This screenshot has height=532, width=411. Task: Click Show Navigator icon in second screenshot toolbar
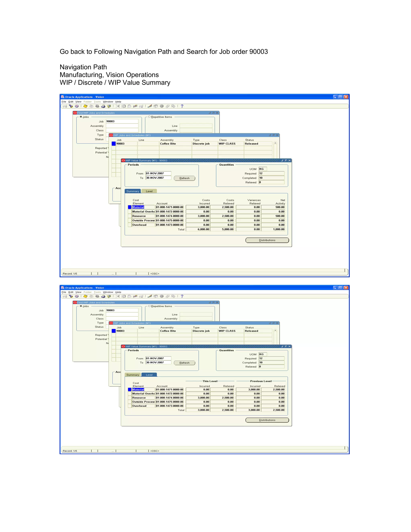77,297
